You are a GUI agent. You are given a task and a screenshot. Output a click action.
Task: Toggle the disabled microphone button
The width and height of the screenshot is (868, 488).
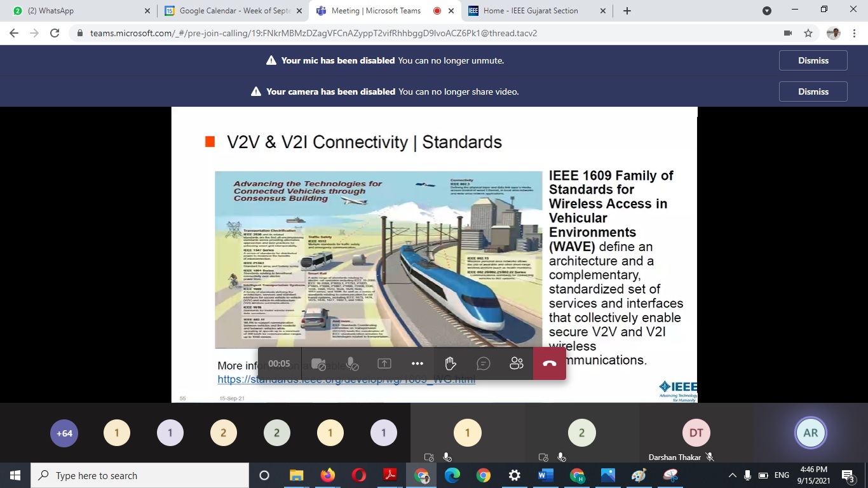pos(351,363)
